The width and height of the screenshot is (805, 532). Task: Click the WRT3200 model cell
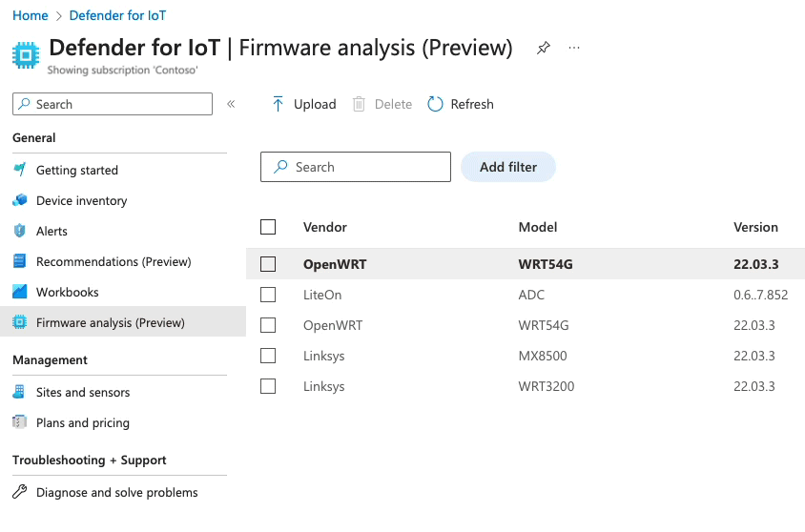(547, 386)
